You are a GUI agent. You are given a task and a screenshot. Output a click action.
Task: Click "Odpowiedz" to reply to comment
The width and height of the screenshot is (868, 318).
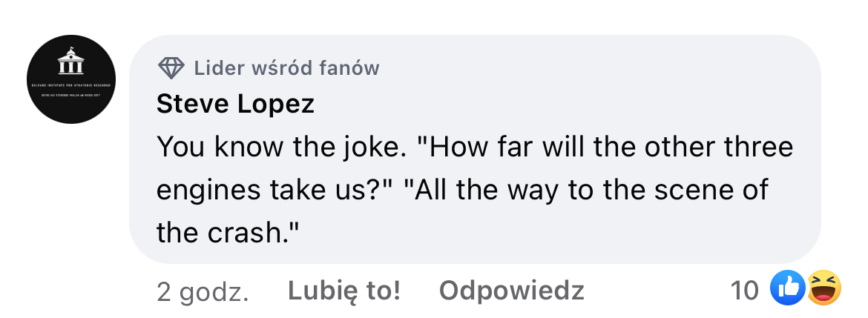[x=511, y=291]
